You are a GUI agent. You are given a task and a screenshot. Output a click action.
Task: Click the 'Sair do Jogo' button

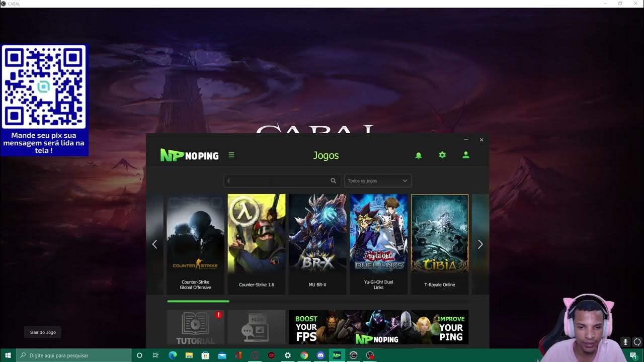coord(43,332)
